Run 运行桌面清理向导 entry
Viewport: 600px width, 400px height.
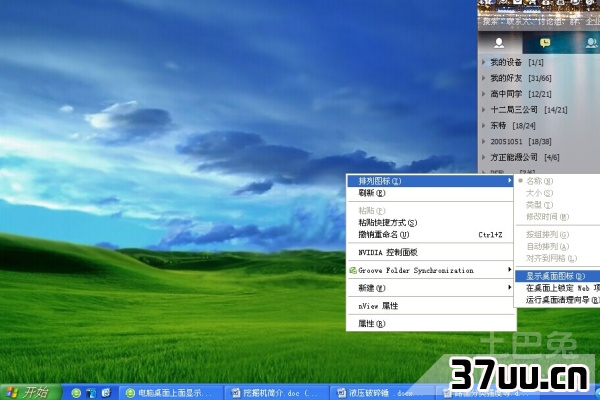tap(558, 300)
